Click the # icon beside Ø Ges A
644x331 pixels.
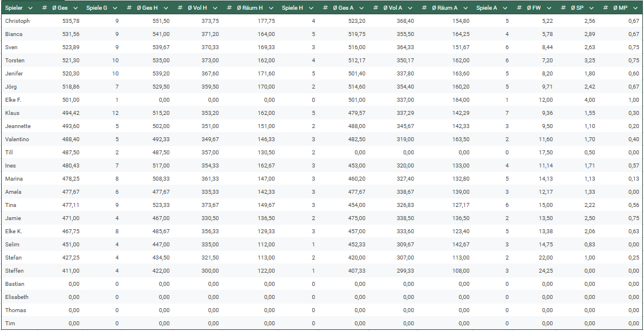tap(325, 7)
